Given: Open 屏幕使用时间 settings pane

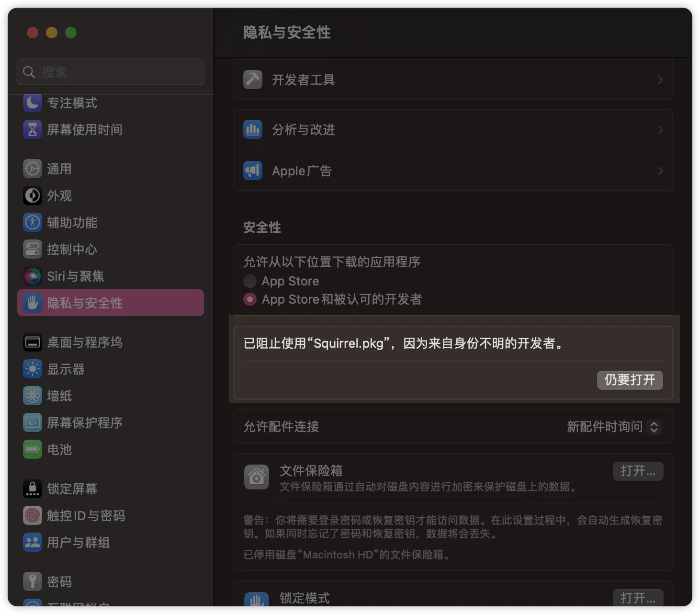Looking at the screenshot, I should coord(111,129).
